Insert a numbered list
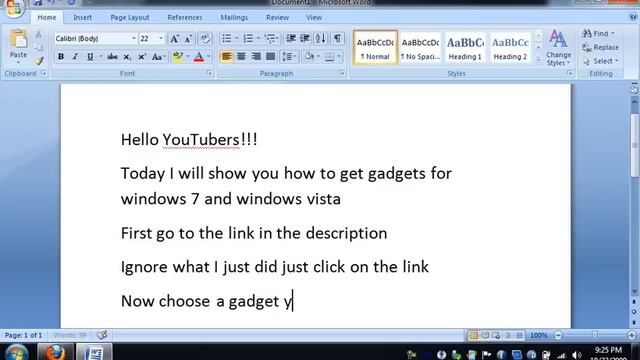Image resolution: width=640 pixels, height=360 pixels. coord(248,38)
